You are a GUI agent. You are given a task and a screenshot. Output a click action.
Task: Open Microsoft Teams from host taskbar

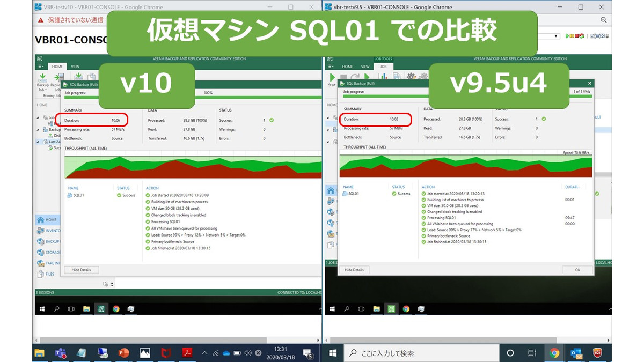[60, 353]
